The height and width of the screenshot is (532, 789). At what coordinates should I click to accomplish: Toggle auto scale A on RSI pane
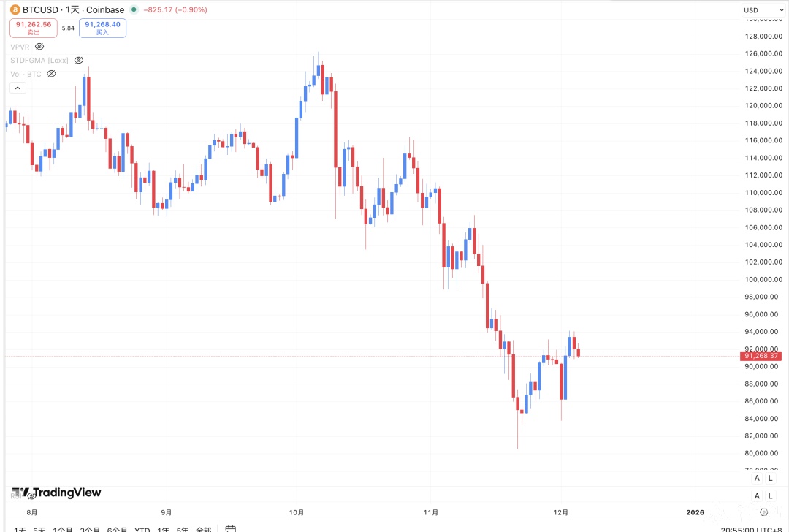757,495
